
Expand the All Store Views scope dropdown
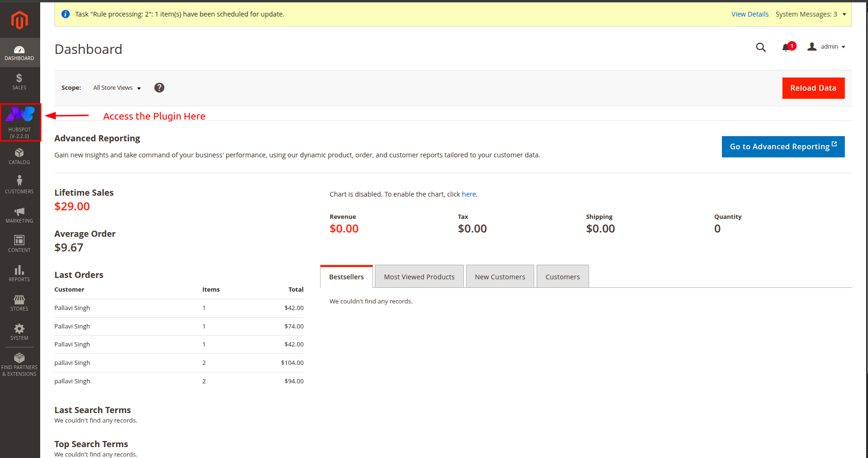pyautogui.click(x=117, y=88)
